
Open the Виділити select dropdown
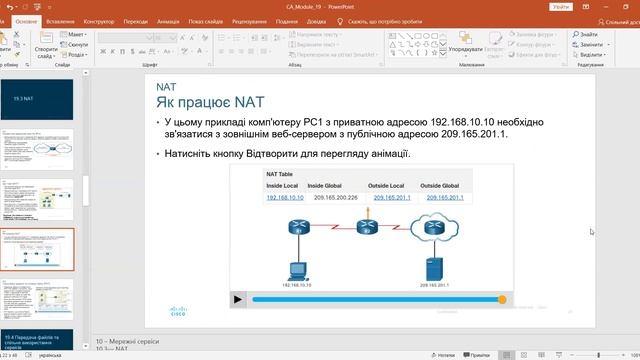590,55
